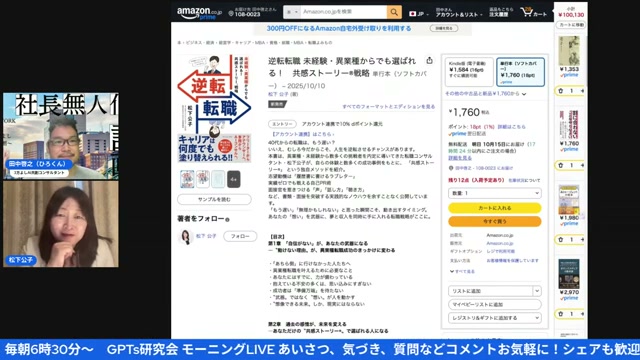
Task: Click the リストに追加 button
Action: tap(490, 291)
